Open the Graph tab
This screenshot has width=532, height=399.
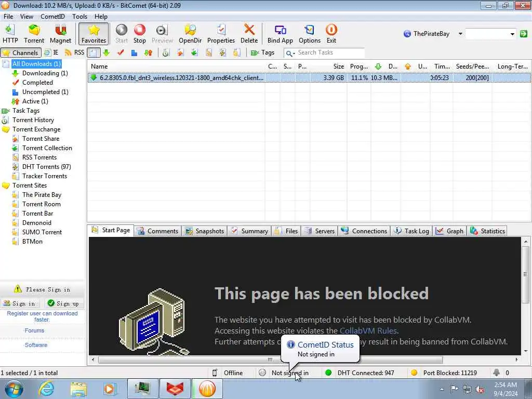[x=449, y=231]
